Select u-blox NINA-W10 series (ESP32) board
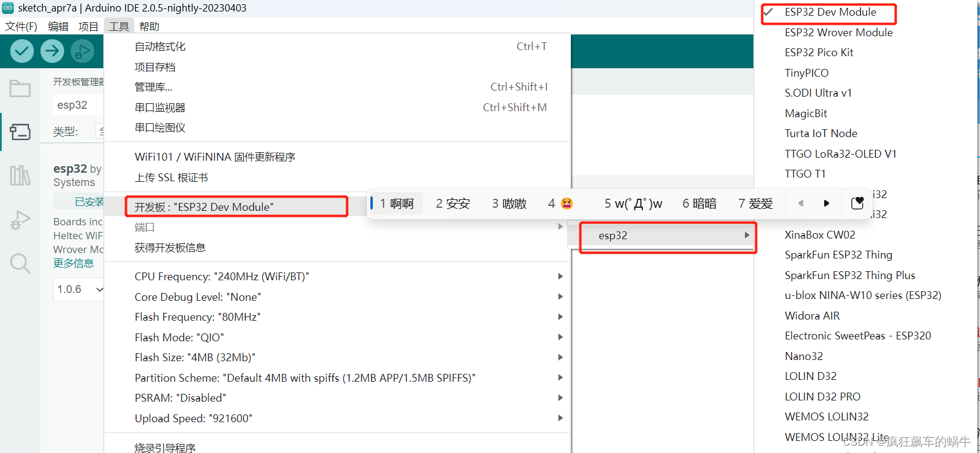The image size is (980, 453). pos(863,295)
